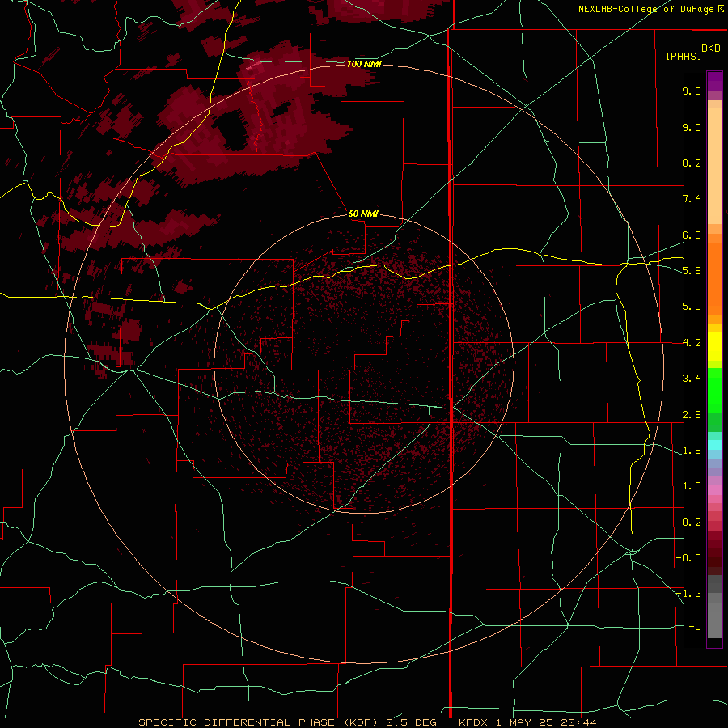This screenshot has width=728, height=728.
Task: Click the 3.4 value on the color scale
Action: 692,379
